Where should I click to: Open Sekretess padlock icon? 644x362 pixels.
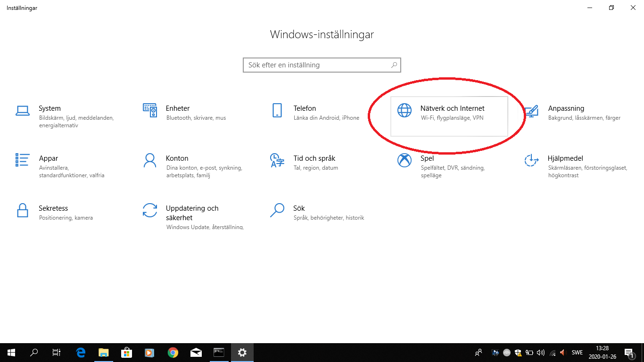(22, 210)
